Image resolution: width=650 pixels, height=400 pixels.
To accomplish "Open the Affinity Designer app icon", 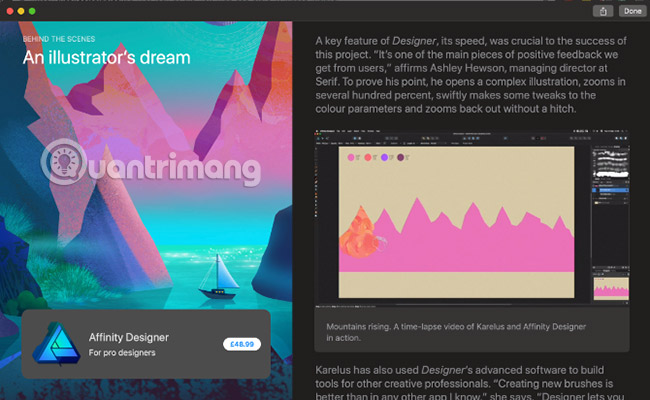I will click(x=55, y=343).
